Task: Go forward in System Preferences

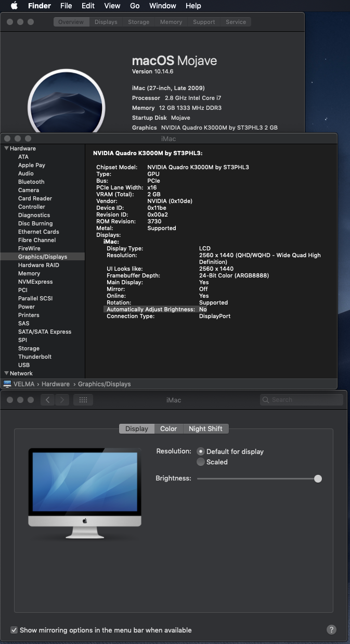Action: (62, 400)
